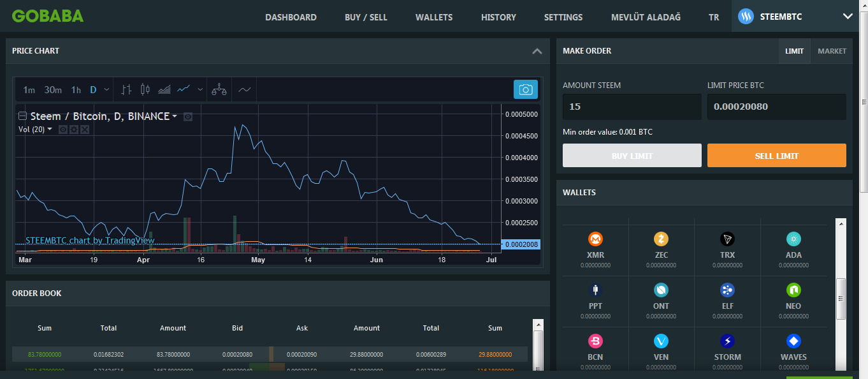Click the ONT wallet coin icon
The height and width of the screenshot is (379, 868).
click(662, 290)
